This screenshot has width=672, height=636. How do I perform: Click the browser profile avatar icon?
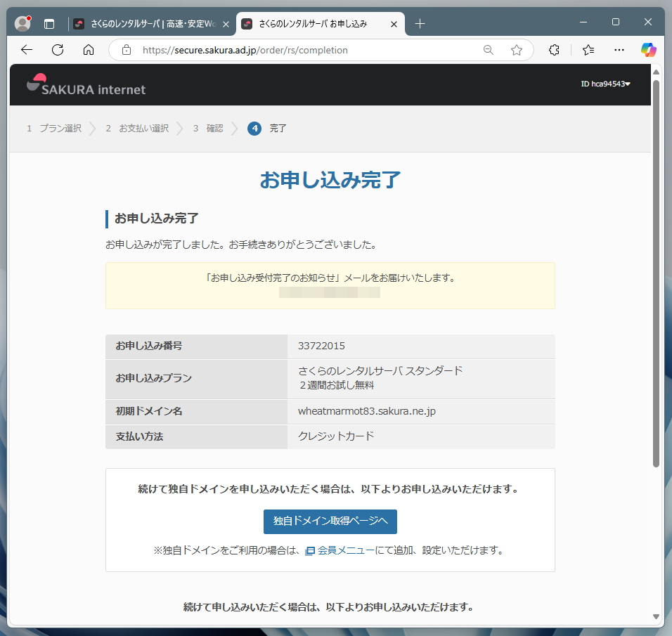coord(22,24)
